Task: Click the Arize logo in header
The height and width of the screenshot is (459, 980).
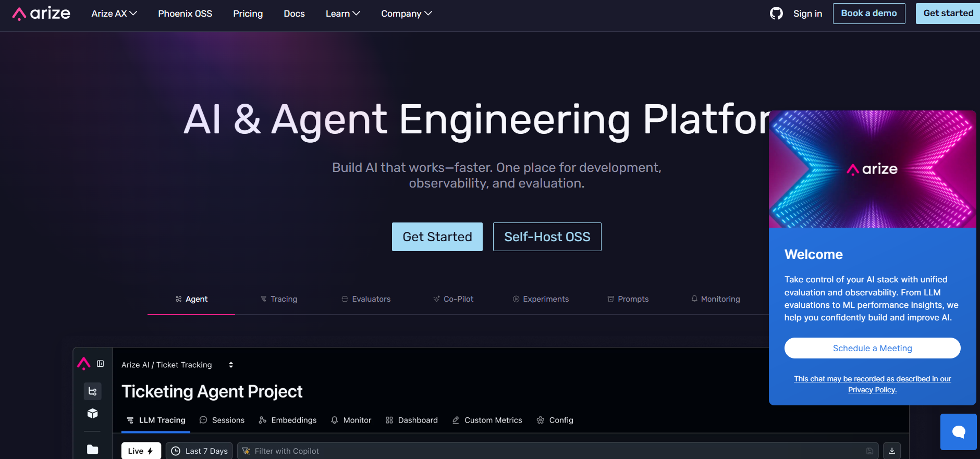Action: (x=41, y=14)
